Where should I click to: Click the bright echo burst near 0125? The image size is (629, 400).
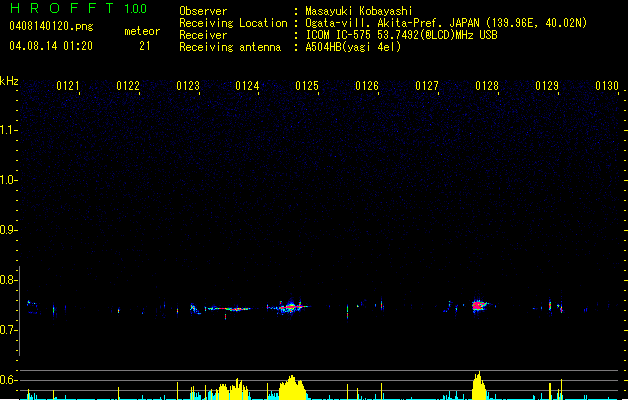(290, 308)
